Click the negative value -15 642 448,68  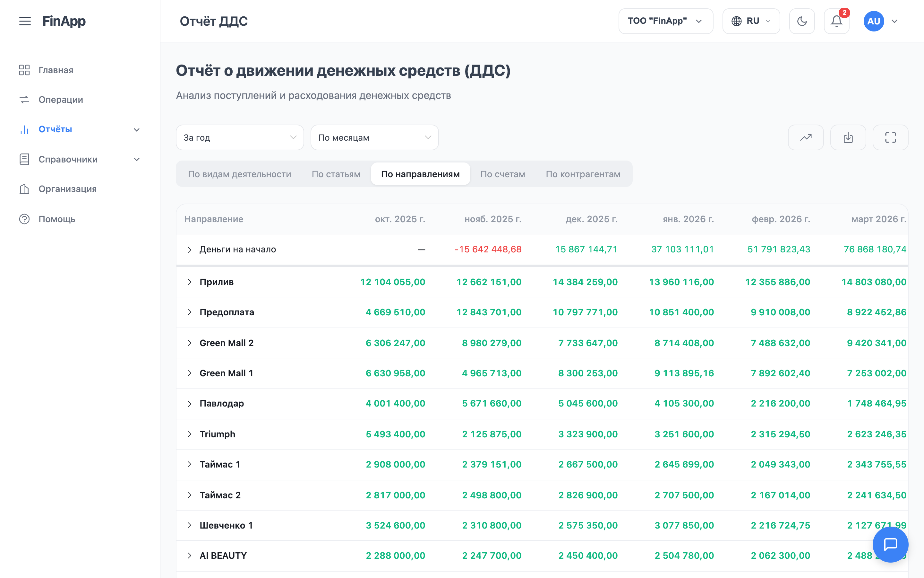(x=488, y=249)
